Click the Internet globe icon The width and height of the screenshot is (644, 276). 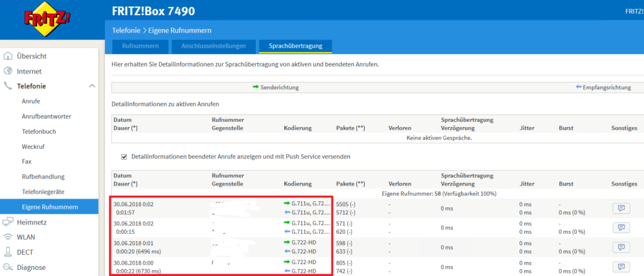coord(8,71)
